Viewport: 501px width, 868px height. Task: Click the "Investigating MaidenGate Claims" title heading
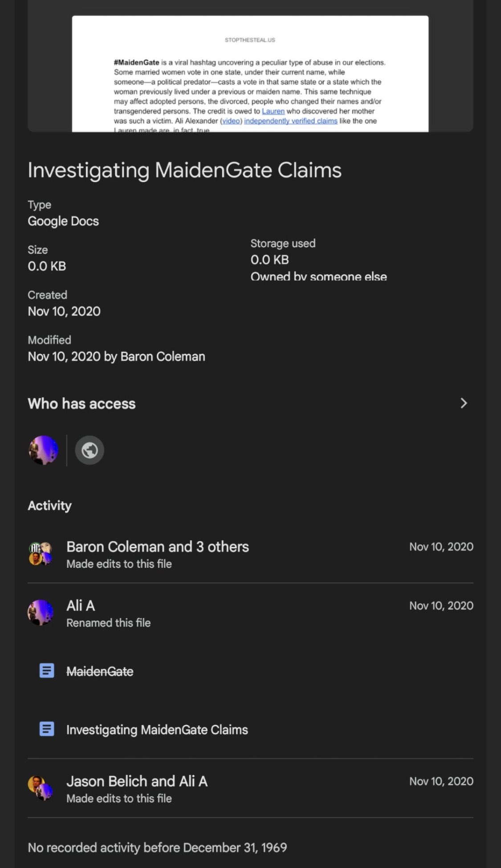tap(184, 170)
